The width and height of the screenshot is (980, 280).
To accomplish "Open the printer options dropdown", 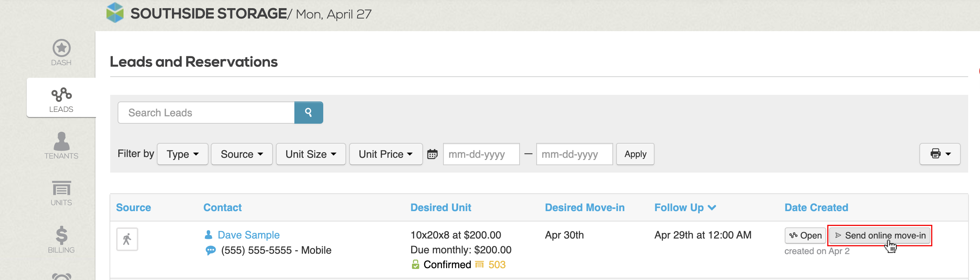I will [939, 154].
